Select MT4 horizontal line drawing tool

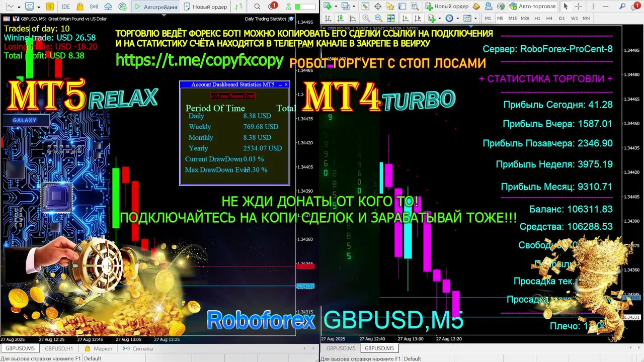pos(605,6)
